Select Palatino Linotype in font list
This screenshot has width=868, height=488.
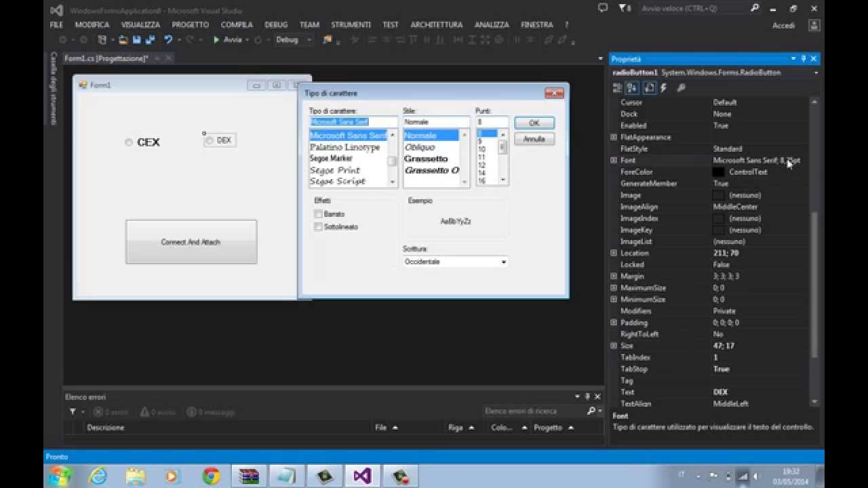345,147
